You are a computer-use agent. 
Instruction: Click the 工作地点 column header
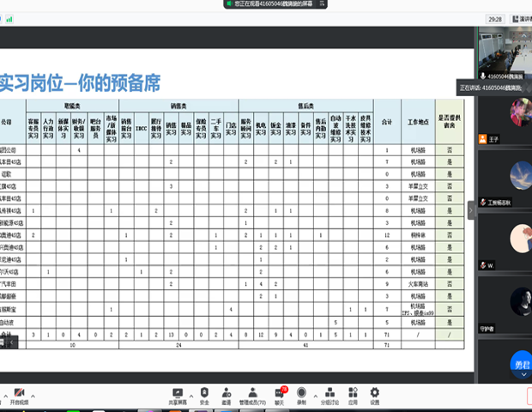point(417,123)
